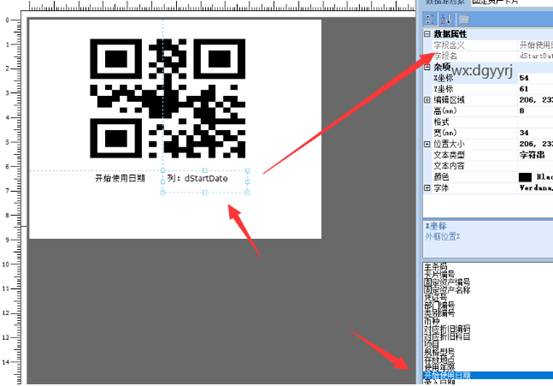Select the 开始使用日期 label on canvas
This screenshot has height=386, width=553.
pos(120,178)
